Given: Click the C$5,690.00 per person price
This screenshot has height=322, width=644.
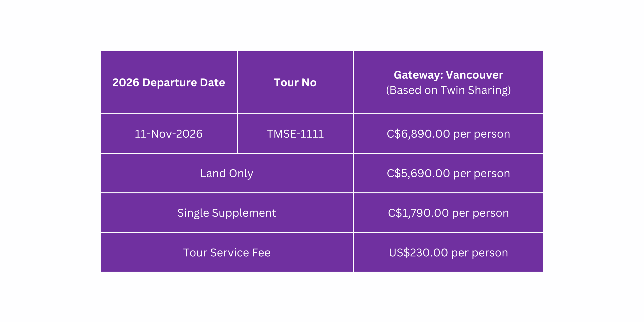Looking at the screenshot, I should click(448, 173).
